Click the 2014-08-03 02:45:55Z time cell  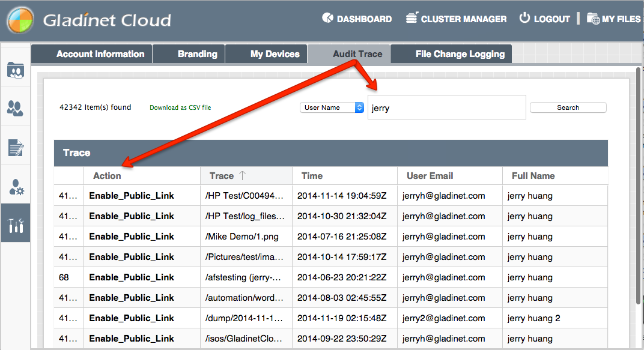click(x=345, y=298)
